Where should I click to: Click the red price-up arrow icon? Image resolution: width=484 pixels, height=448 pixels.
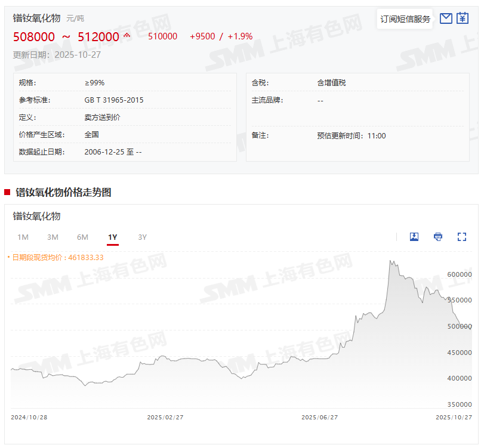[127, 36]
